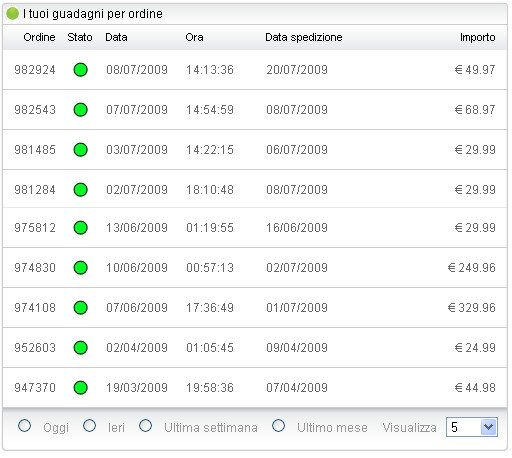Open order number 952603
The height and width of the screenshot is (458, 512).
pos(35,348)
